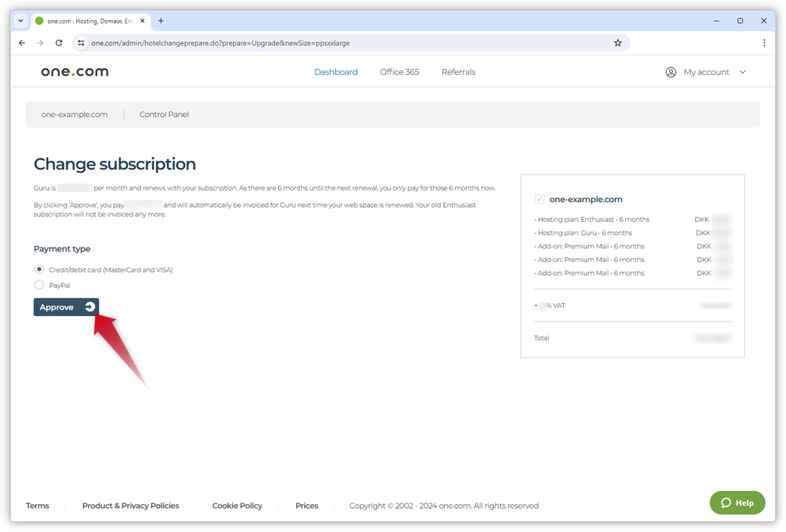Select PayPal as payment type
The image size is (786, 532).
[x=39, y=285]
